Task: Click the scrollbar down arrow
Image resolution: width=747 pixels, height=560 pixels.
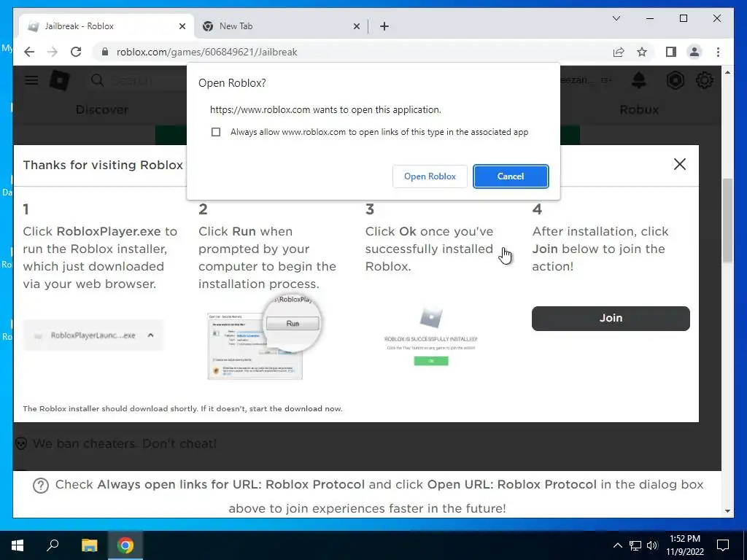Action: point(727,510)
